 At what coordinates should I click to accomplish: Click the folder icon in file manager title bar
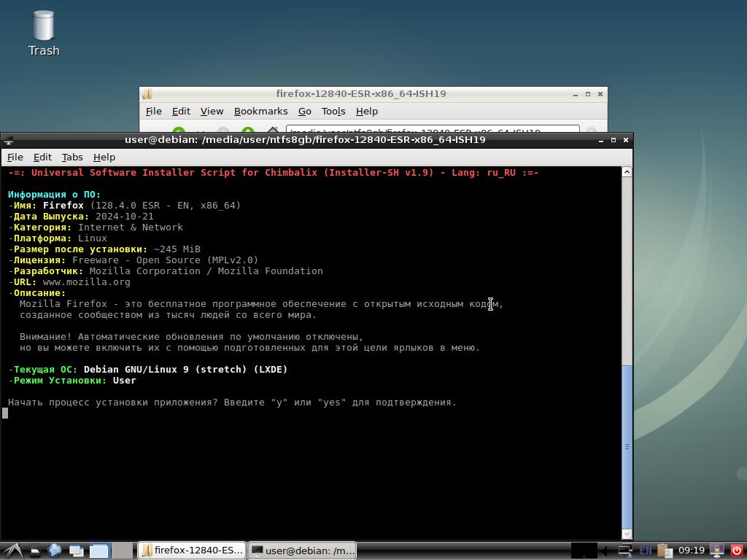(147, 94)
